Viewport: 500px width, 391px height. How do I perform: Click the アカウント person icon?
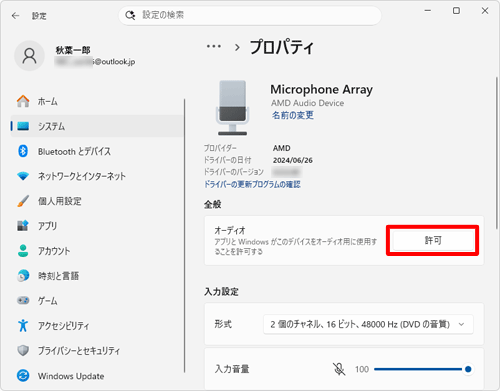(x=23, y=251)
